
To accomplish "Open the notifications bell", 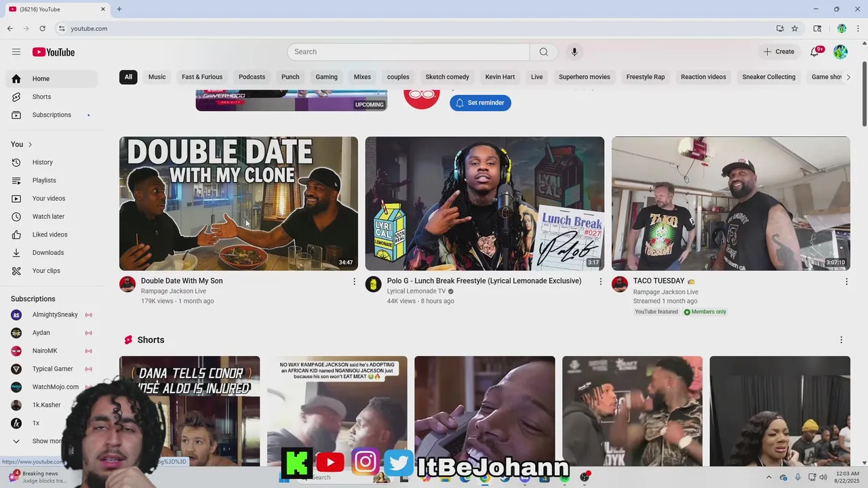I will pos(815,52).
